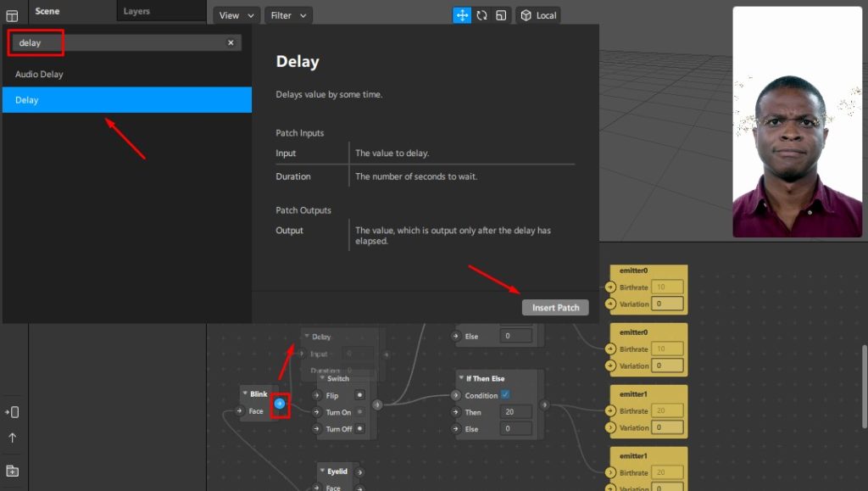868x491 pixels.
Task: Click the add asset folder icon
Action: point(13,471)
